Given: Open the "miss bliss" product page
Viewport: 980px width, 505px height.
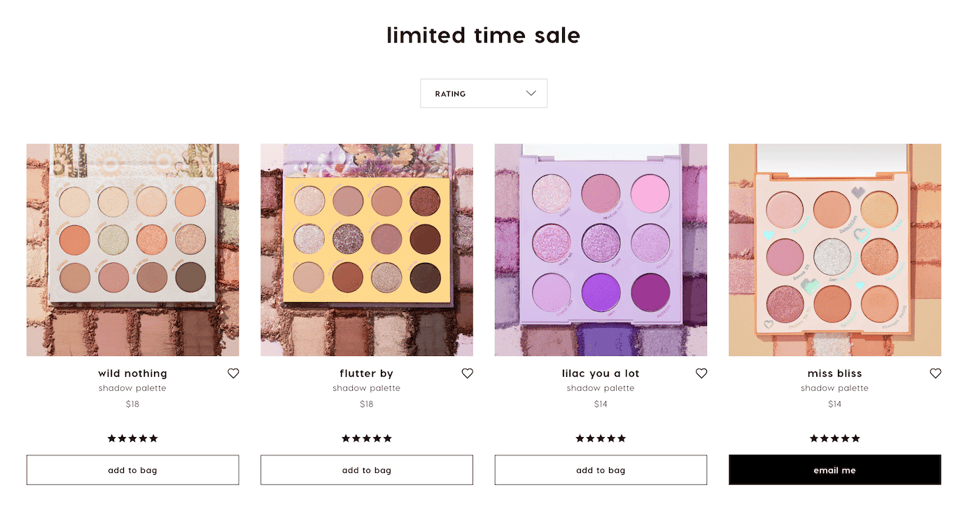Looking at the screenshot, I should coord(834,373).
